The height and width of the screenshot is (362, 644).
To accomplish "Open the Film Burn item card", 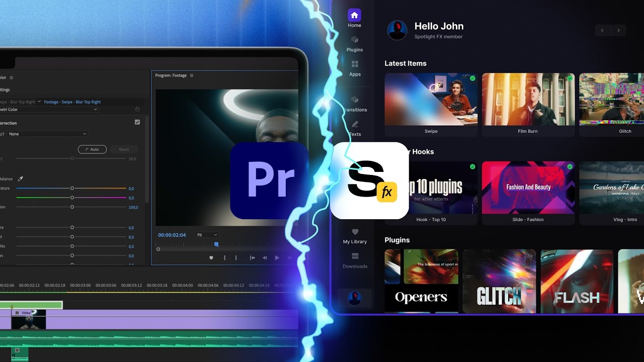I will [x=528, y=105].
